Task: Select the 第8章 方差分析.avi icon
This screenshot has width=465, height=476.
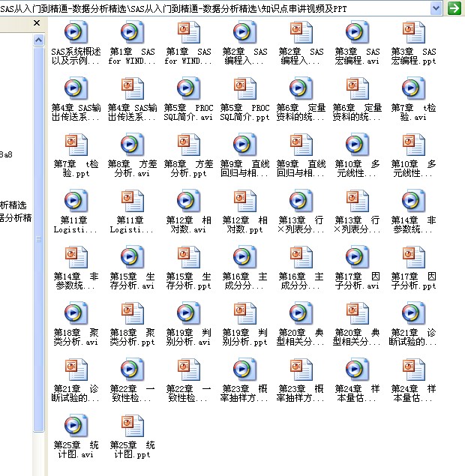Action: 132,144
